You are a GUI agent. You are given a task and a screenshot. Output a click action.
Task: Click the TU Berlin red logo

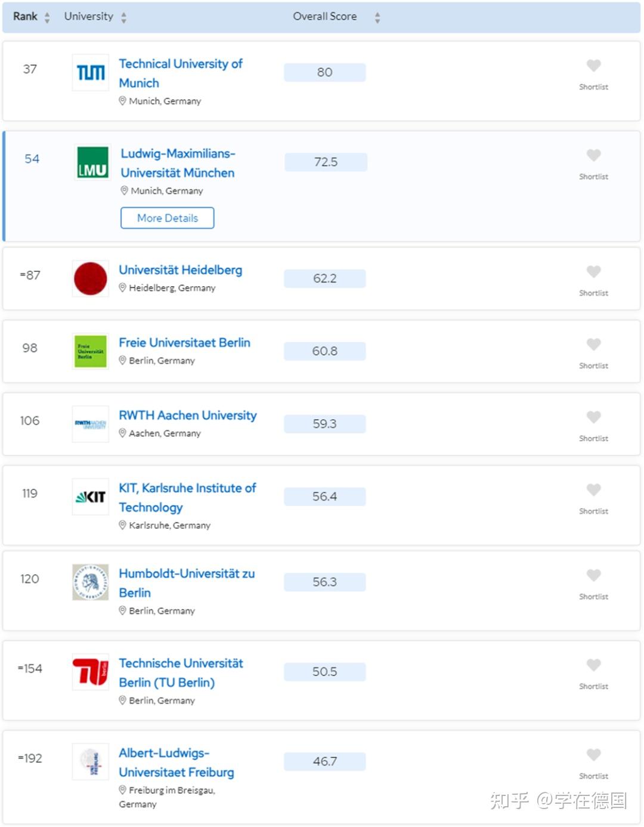(x=91, y=672)
